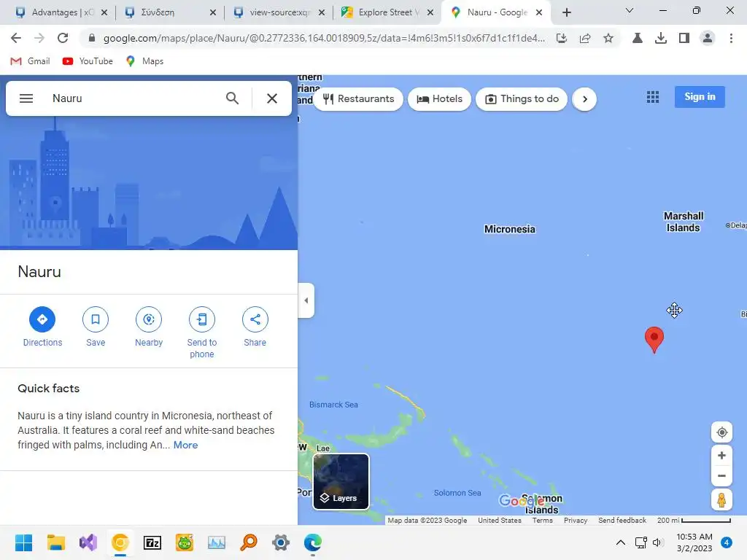Open the Google Maps hamburger menu
This screenshot has width=747, height=560.
tap(26, 98)
